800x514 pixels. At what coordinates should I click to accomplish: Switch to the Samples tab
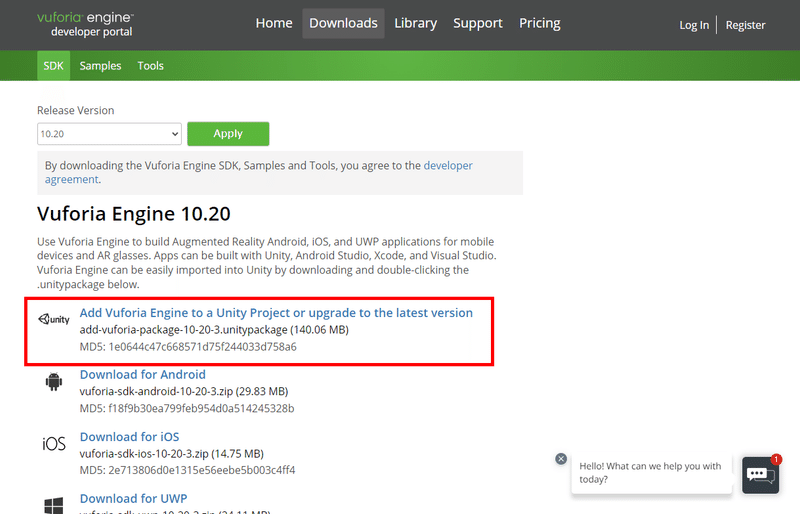click(x=101, y=66)
